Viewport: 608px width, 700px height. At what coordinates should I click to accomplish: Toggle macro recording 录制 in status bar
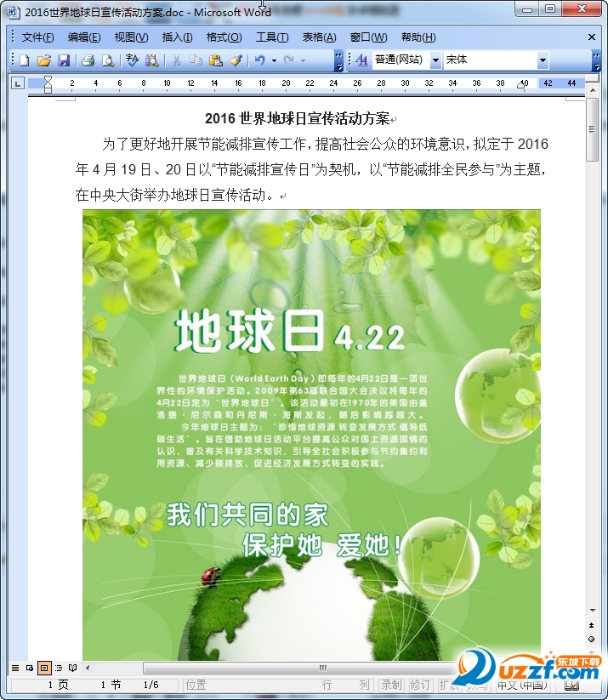[391, 685]
